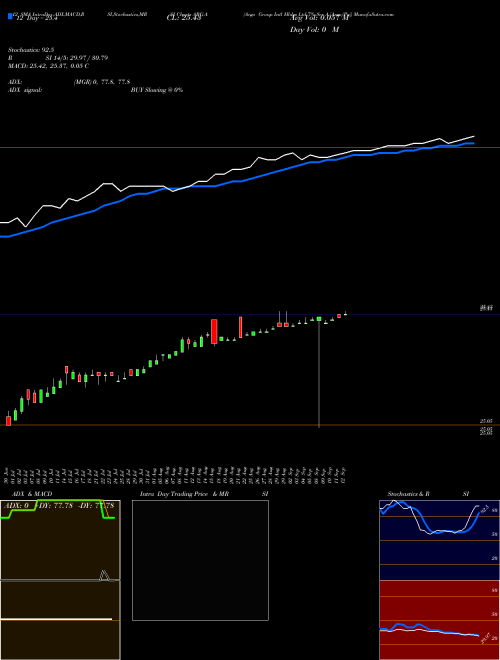Click the red RSI chart panel
This screenshot has height=660, width=500.
tap(439, 620)
